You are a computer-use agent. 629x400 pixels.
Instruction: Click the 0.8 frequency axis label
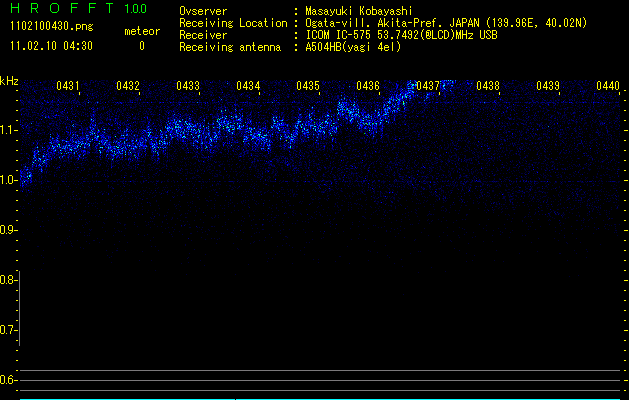tap(9, 280)
